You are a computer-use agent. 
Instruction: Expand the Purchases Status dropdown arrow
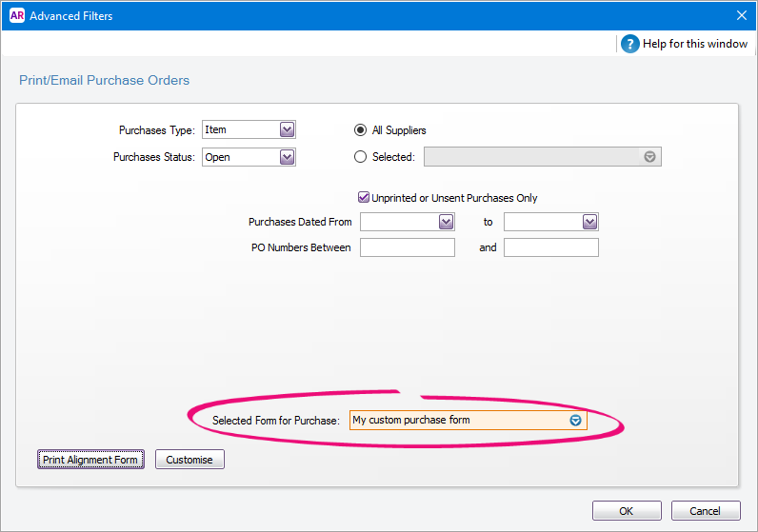pyautogui.click(x=287, y=157)
